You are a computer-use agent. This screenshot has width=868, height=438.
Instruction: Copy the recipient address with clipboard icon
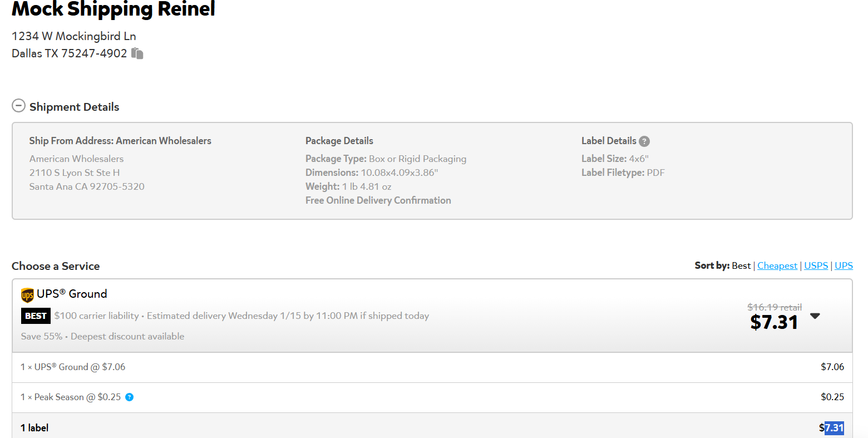tap(137, 53)
